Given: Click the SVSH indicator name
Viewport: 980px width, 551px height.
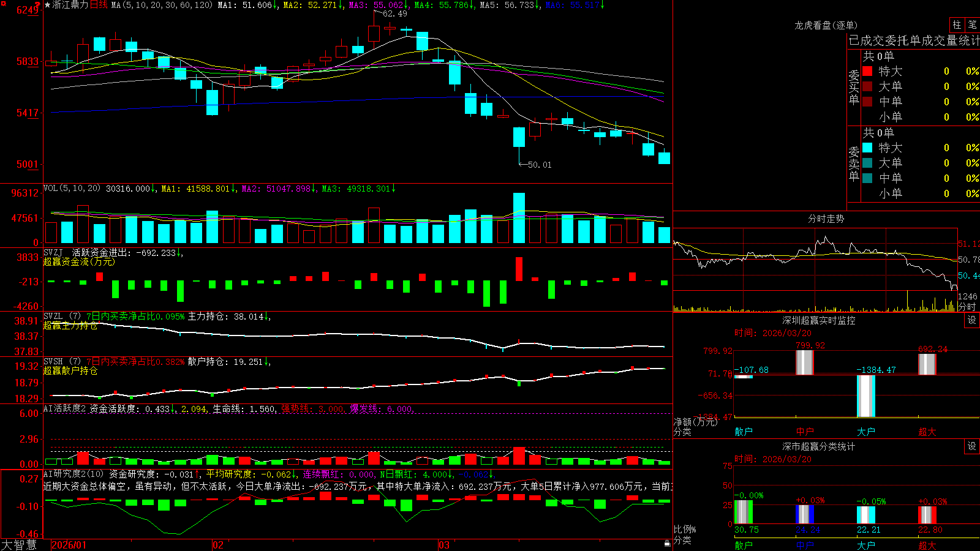Looking at the screenshot, I should click(x=53, y=361).
